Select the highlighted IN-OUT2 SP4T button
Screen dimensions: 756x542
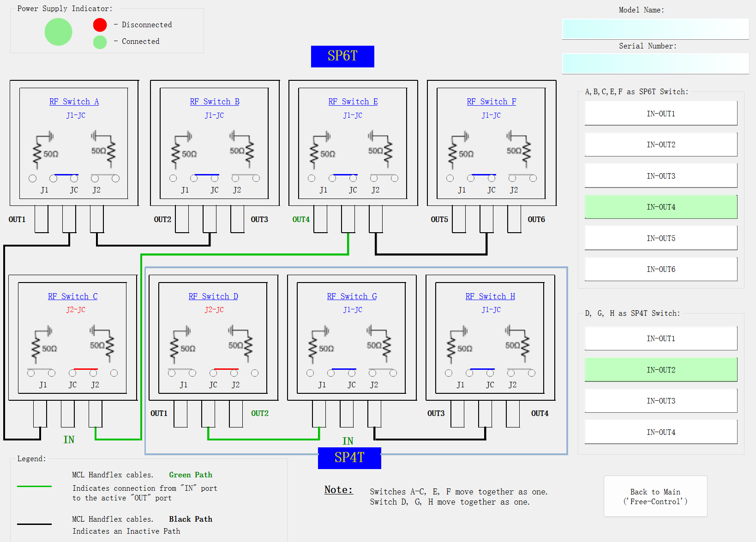click(x=660, y=370)
